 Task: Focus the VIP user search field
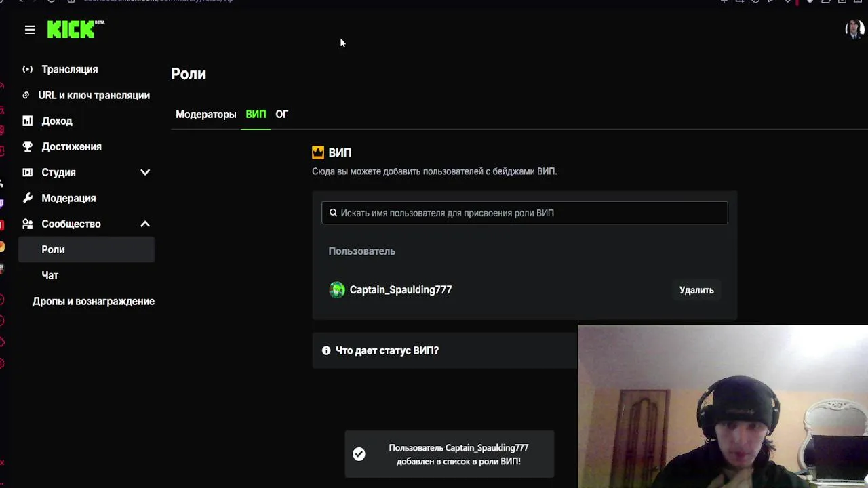click(525, 213)
